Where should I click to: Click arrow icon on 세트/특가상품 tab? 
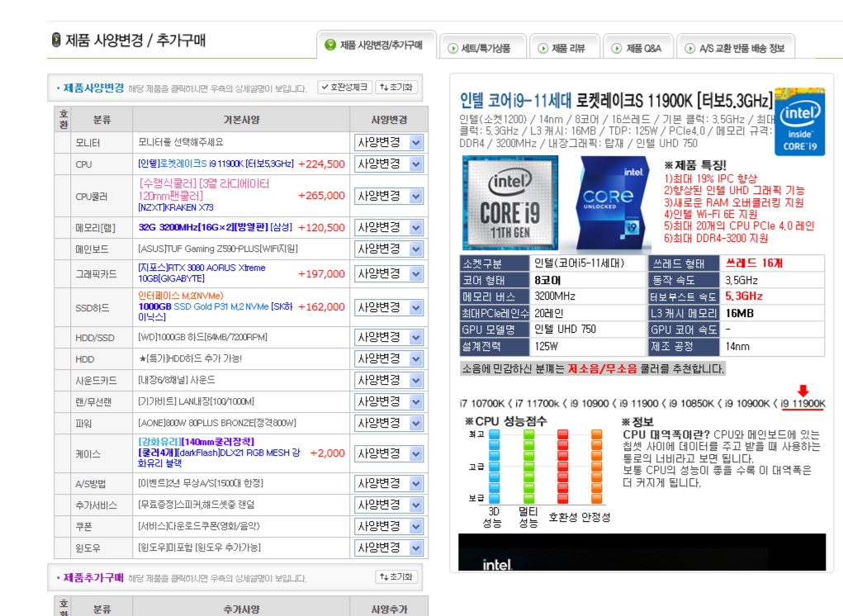453,49
